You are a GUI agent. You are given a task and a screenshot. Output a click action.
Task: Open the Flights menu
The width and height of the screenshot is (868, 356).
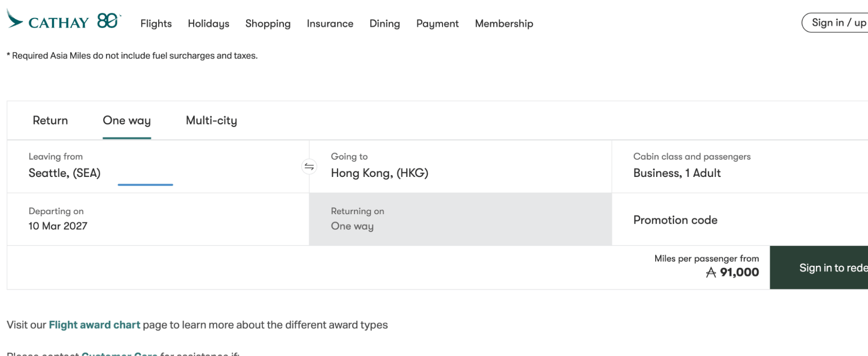pos(156,23)
